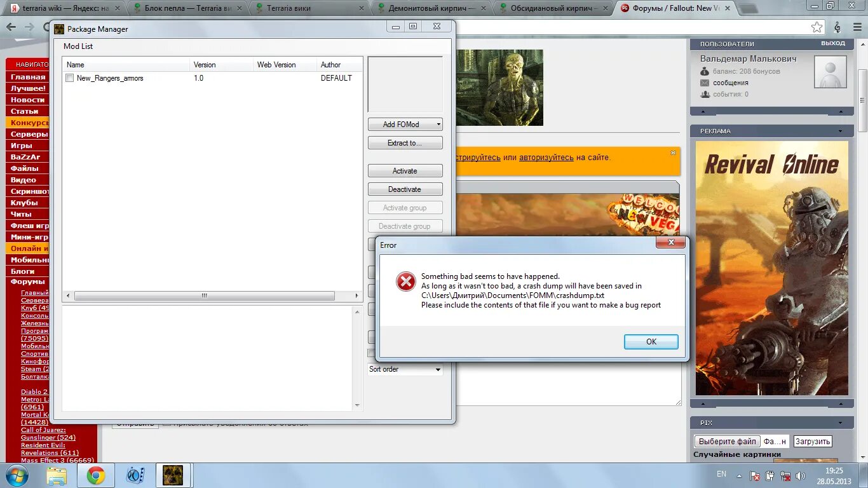Open the Revelations (611) forum link
The width and height of the screenshot is (868, 488).
click(x=50, y=453)
